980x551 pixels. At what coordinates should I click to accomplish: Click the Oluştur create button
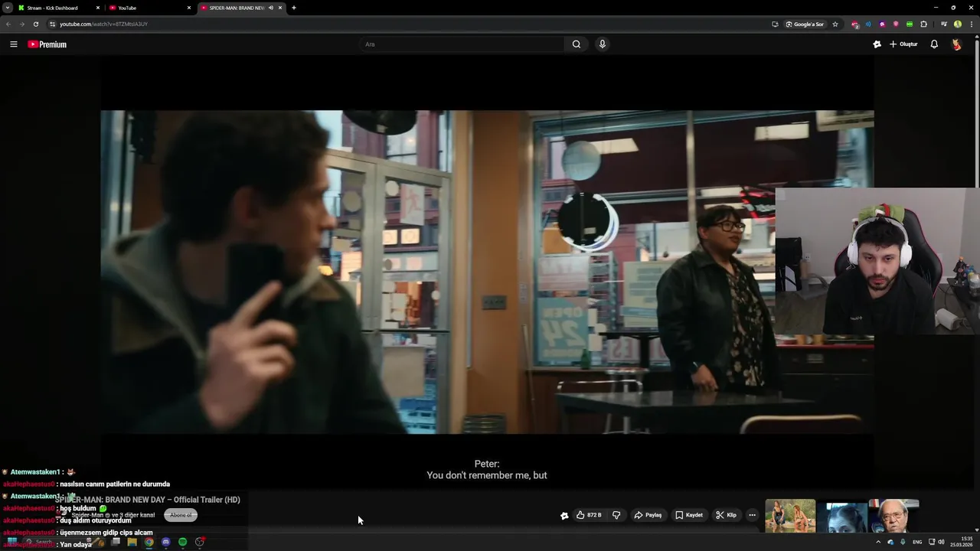tap(903, 44)
